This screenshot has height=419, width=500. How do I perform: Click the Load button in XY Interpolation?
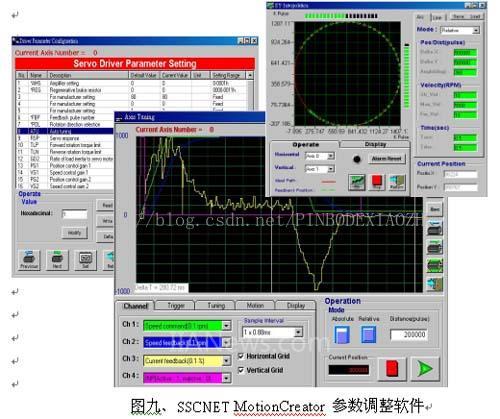[x=474, y=16]
